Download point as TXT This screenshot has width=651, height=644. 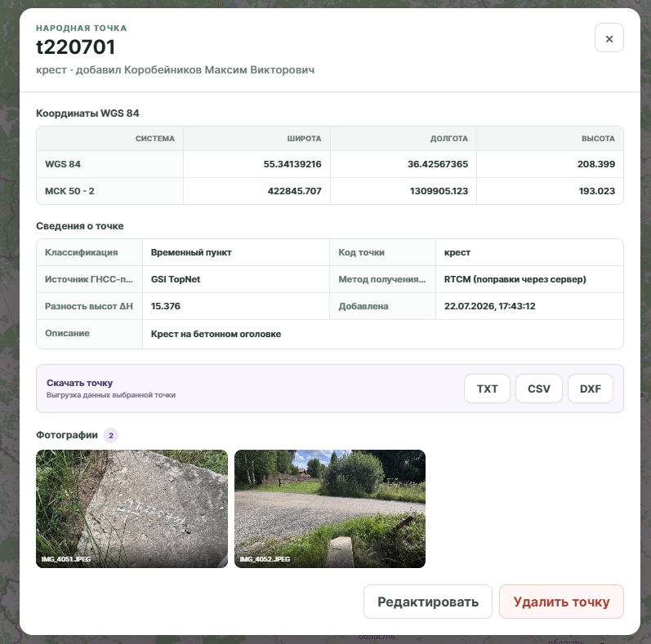coord(487,389)
